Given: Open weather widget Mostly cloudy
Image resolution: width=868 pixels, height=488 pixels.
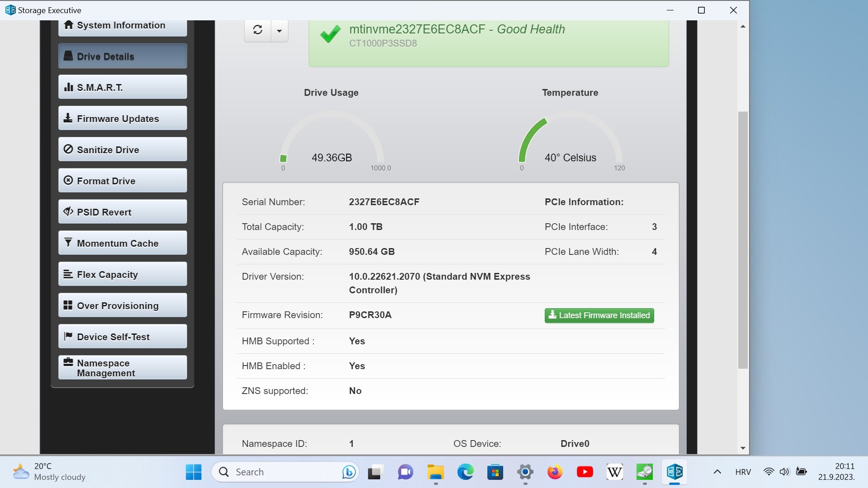Looking at the screenshot, I should coord(49,472).
